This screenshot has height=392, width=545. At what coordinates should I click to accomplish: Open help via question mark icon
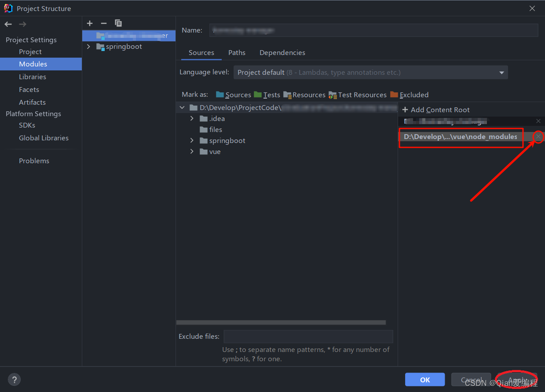tap(14, 379)
